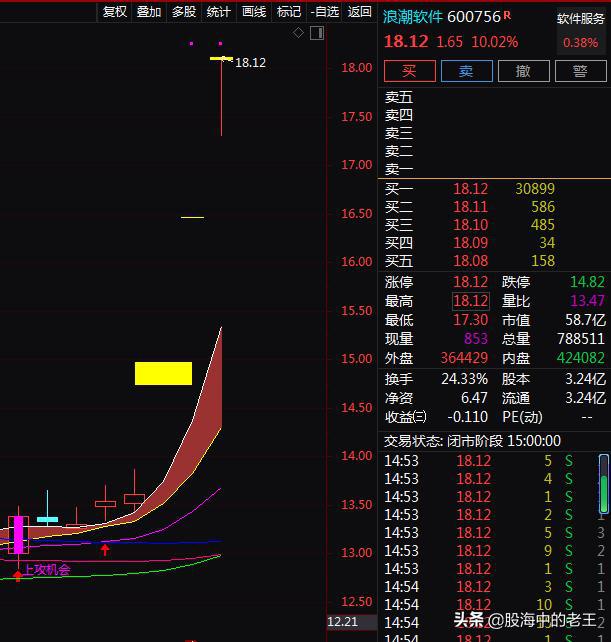
Task: Click the short yellow dash near 16.50
Action: (x=192, y=217)
